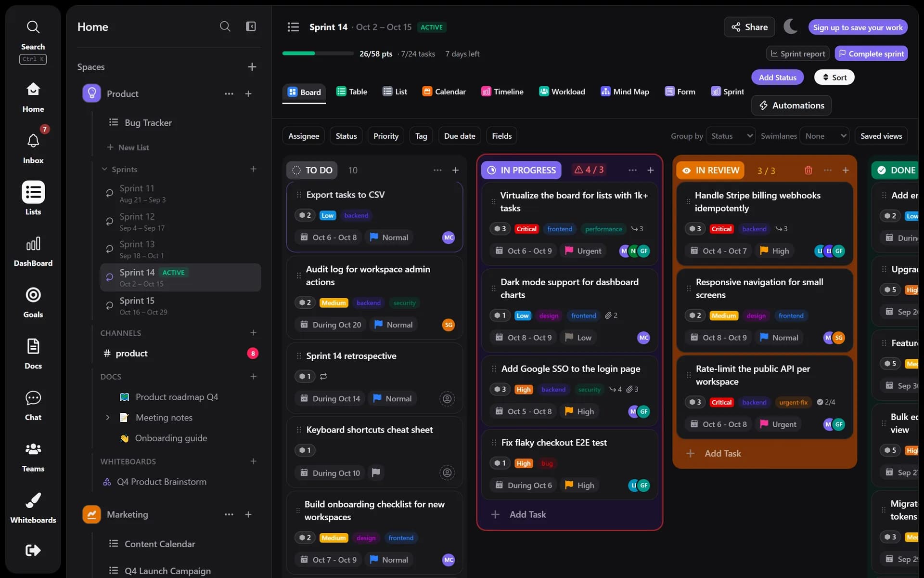Image resolution: width=924 pixels, height=578 pixels.
Task: Open the Inbox bell icon
Action: point(33,141)
